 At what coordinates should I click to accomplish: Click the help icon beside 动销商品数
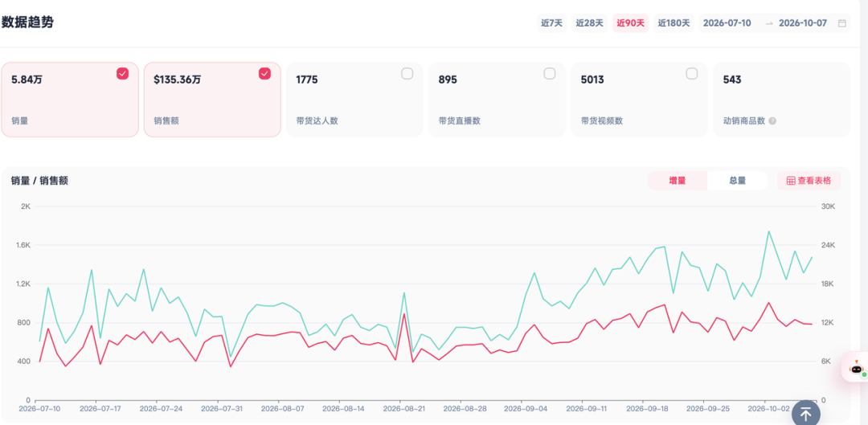(x=772, y=121)
